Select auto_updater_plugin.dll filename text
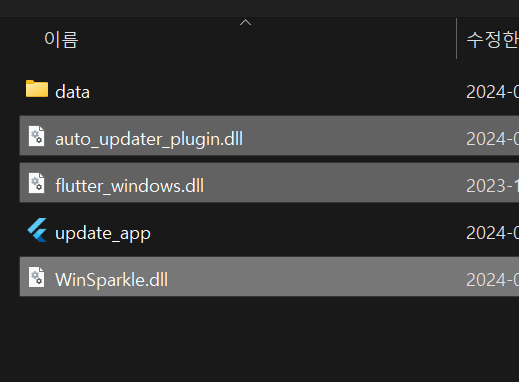519x382 pixels. pos(149,139)
